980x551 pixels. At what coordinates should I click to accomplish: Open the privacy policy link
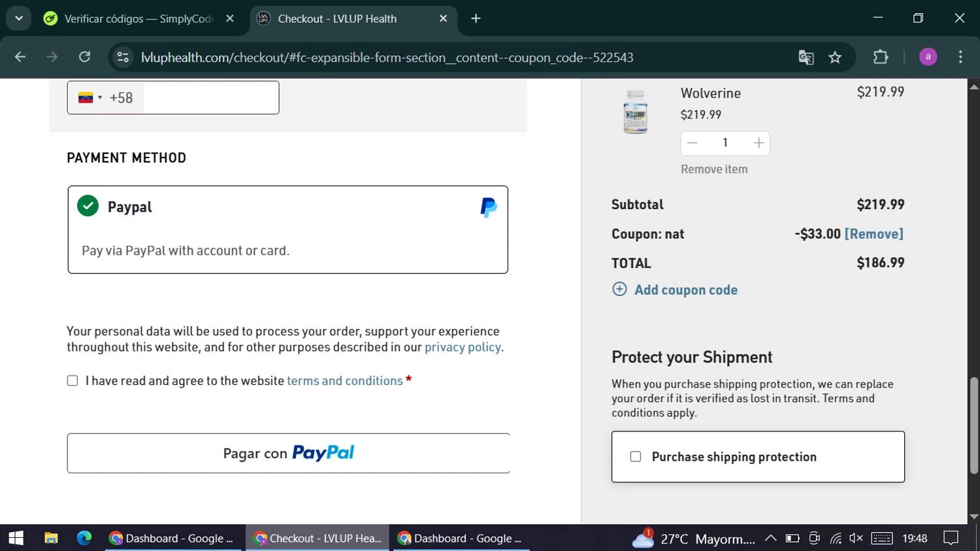tap(463, 347)
